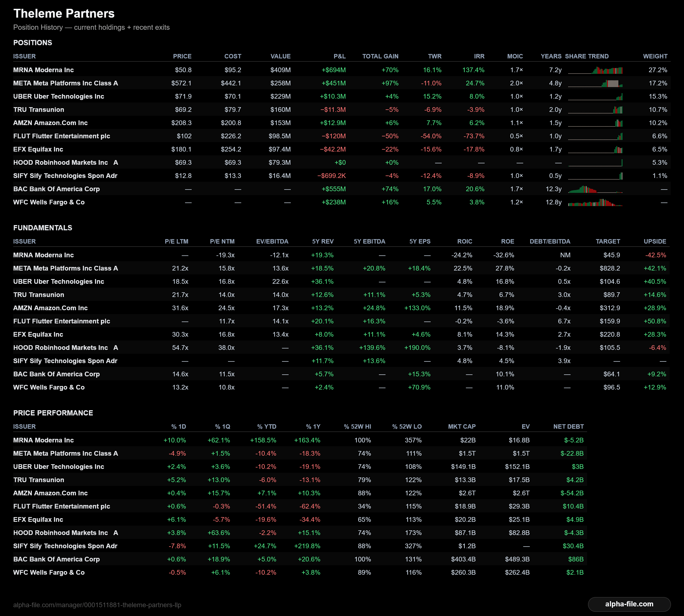Image resolution: width=684 pixels, height=616 pixels.
Task: Open the Bank Of America share trend sparkline
Action: coord(595,189)
